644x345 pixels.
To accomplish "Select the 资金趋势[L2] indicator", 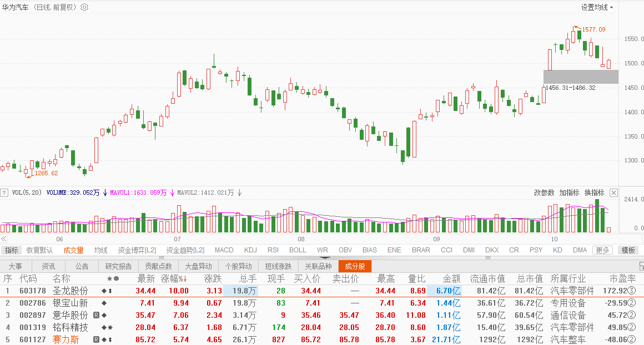I will tap(185, 250).
